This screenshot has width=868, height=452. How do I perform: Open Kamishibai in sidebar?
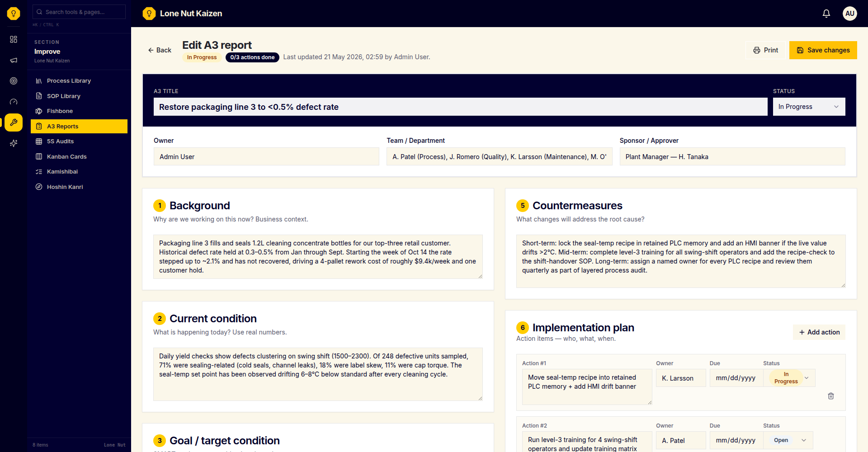coord(79,172)
